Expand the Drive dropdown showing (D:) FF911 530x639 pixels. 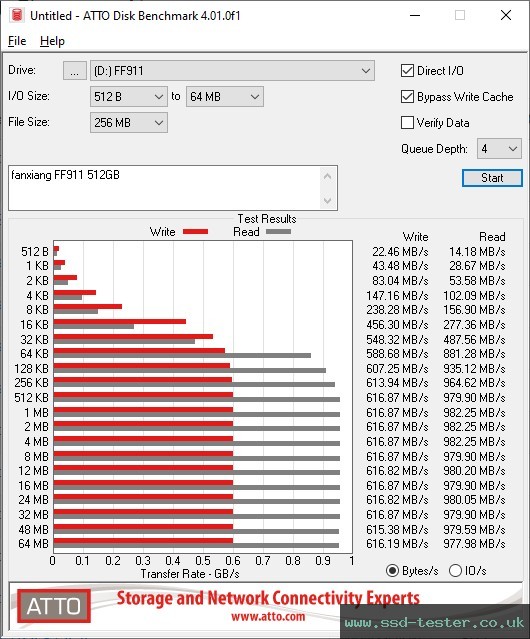[232, 71]
